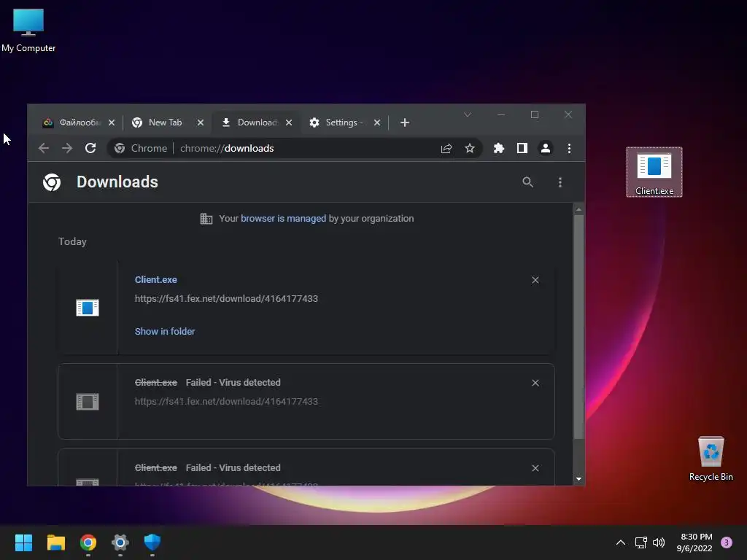Open Downloads page more actions menu
747x560 pixels.
(x=560, y=182)
